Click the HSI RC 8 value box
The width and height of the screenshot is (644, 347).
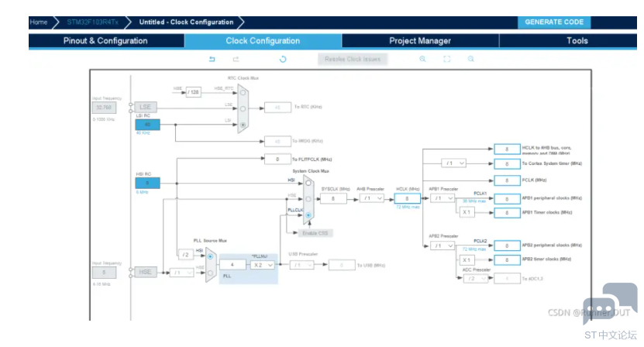(x=147, y=183)
